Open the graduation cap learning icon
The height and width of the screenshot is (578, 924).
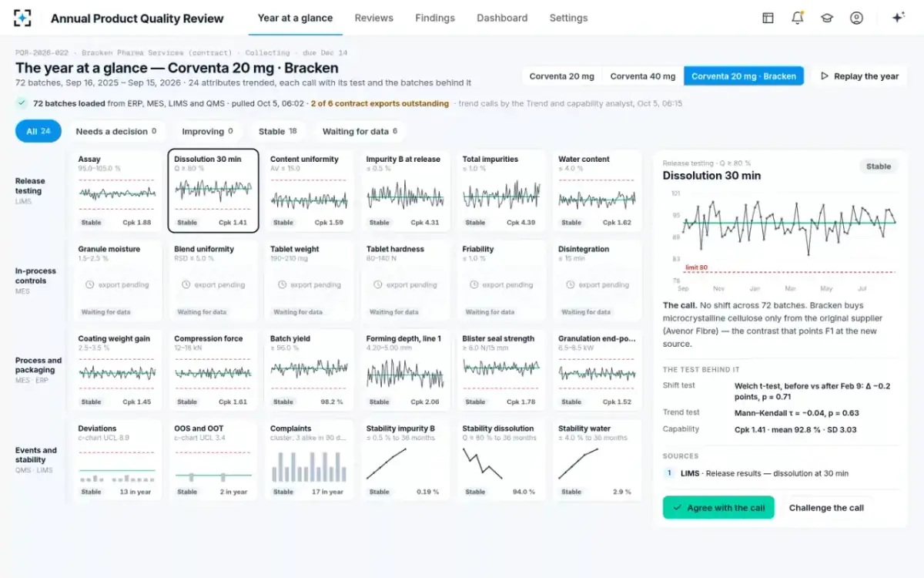(x=827, y=18)
